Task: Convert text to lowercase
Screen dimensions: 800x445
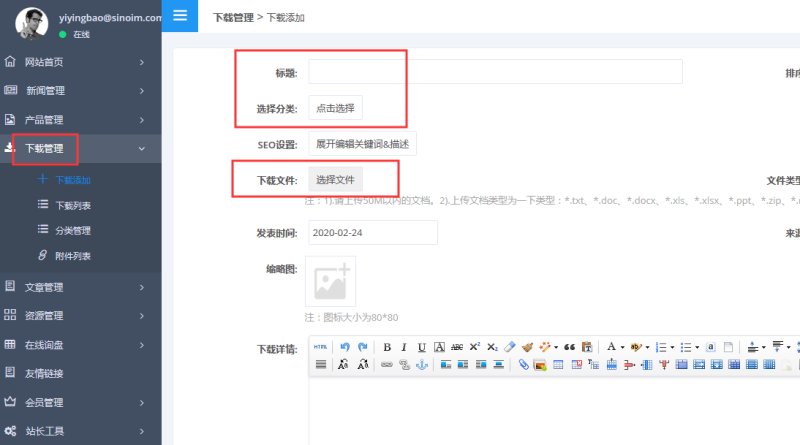Action: coord(363,364)
